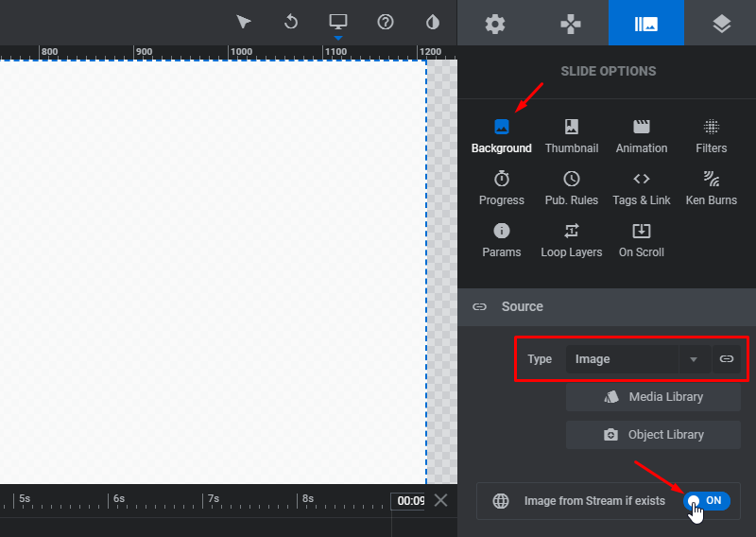Click the 1000 mark on horizontal ruler
The image size is (756, 537).
coord(241,52)
